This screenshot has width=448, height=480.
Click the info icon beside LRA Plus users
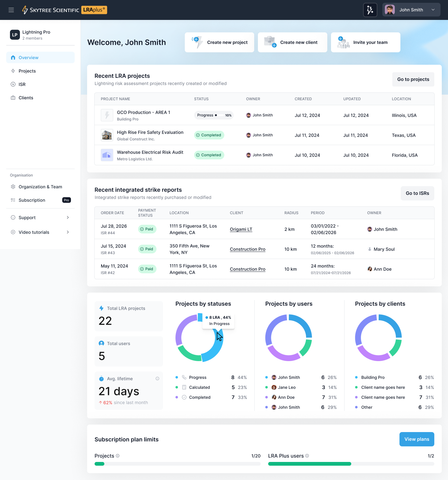coord(307,456)
